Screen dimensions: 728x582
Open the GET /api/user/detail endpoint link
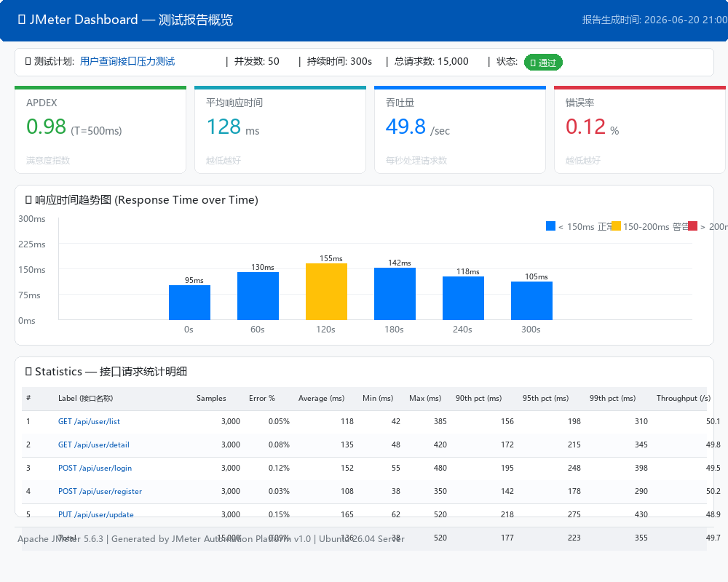93,445
